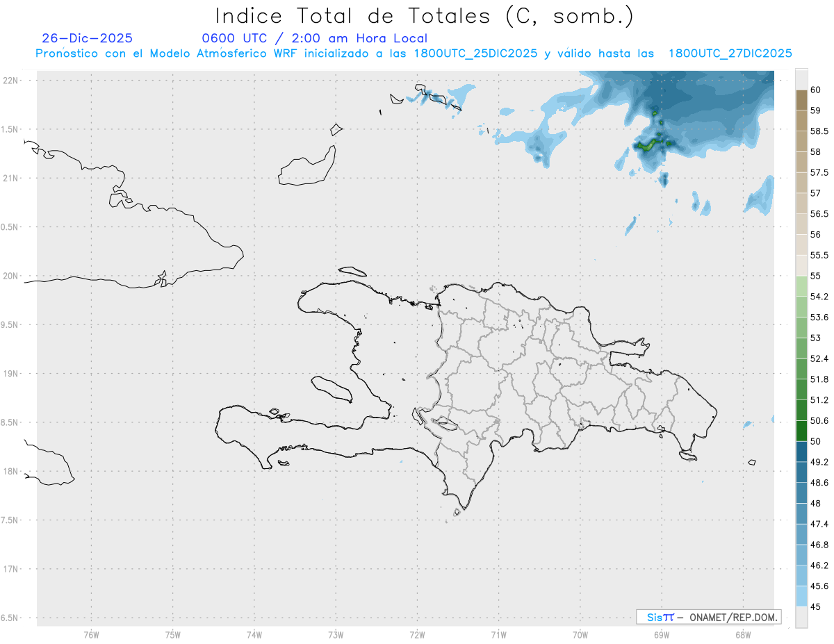The height and width of the screenshot is (644, 834).
Task: Click the colorbar label "59"
Action: click(816, 110)
